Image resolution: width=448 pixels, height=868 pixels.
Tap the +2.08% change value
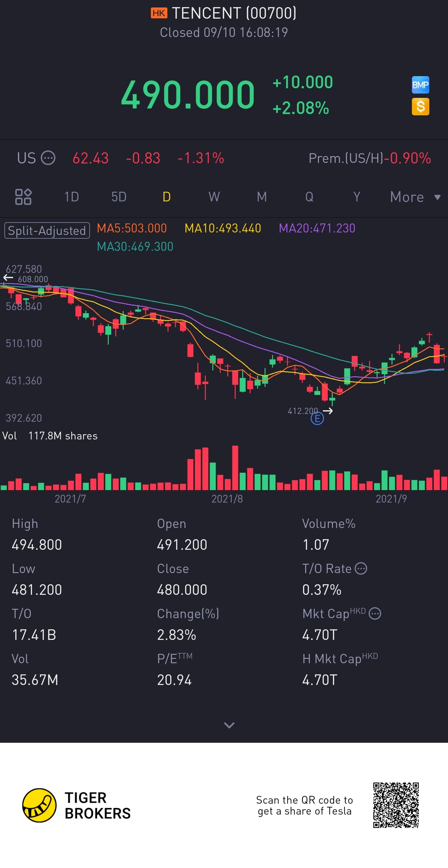pyautogui.click(x=301, y=108)
